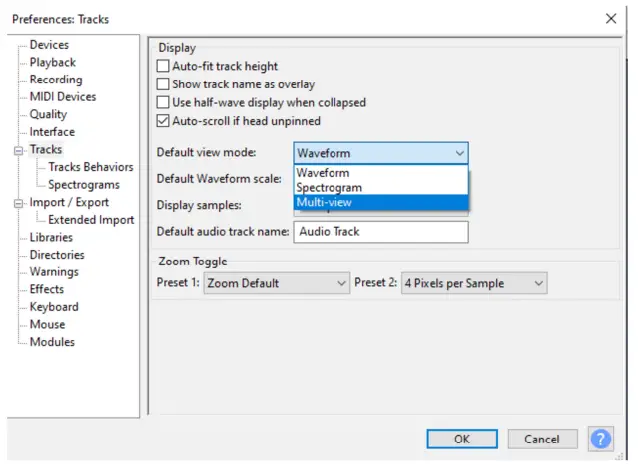
Task: Enable Auto-fit track height checkbox
Action: click(164, 66)
